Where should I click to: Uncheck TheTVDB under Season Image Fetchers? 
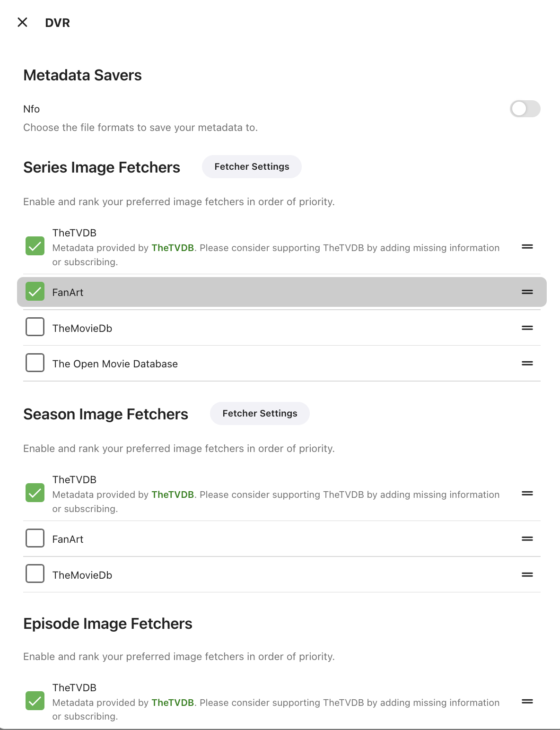[35, 493]
